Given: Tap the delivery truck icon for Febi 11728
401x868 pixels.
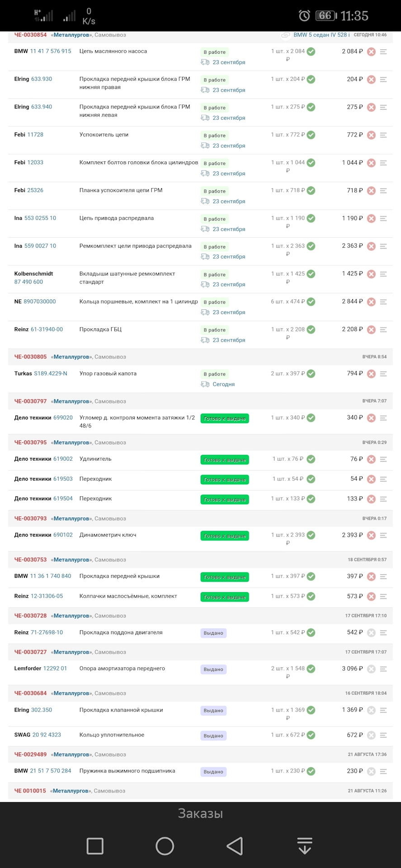Looking at the screenshot, I should [205, 146].
